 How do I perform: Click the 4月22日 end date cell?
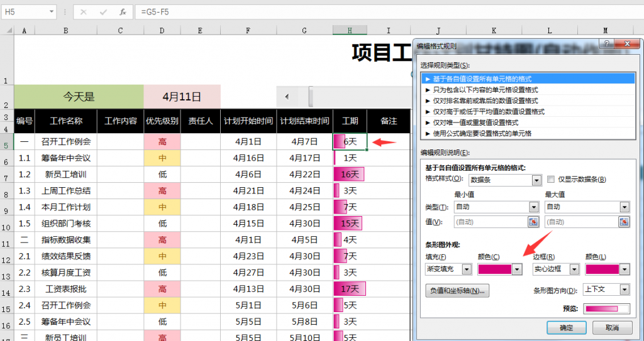pos(305,175)
